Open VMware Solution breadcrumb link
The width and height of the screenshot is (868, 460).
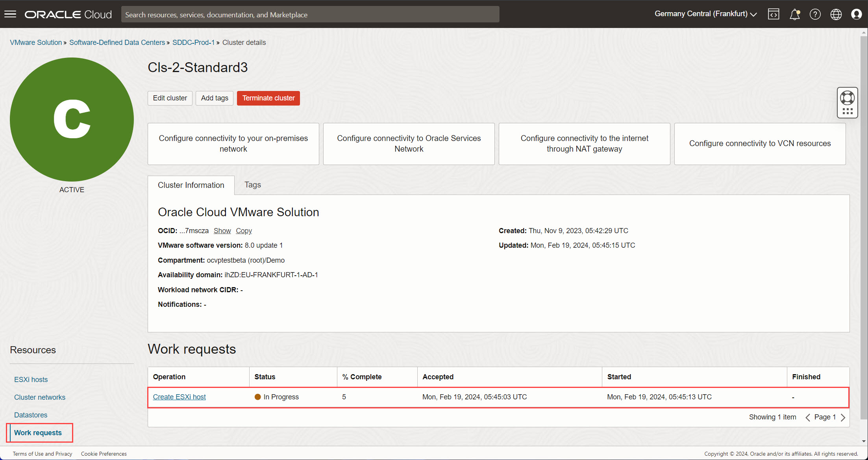[36, 43]
